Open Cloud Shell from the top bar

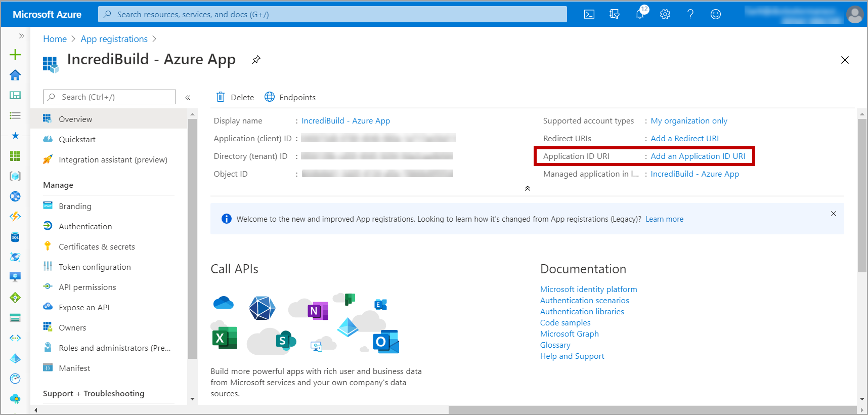click(x=589, y=14)
